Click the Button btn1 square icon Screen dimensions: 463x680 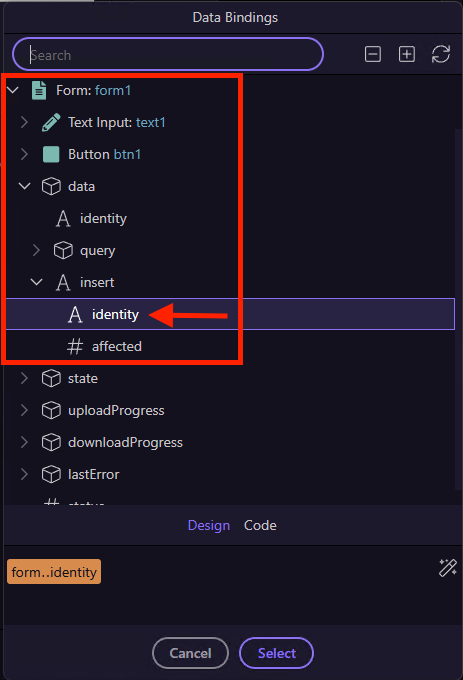click(x=51, y=154)
